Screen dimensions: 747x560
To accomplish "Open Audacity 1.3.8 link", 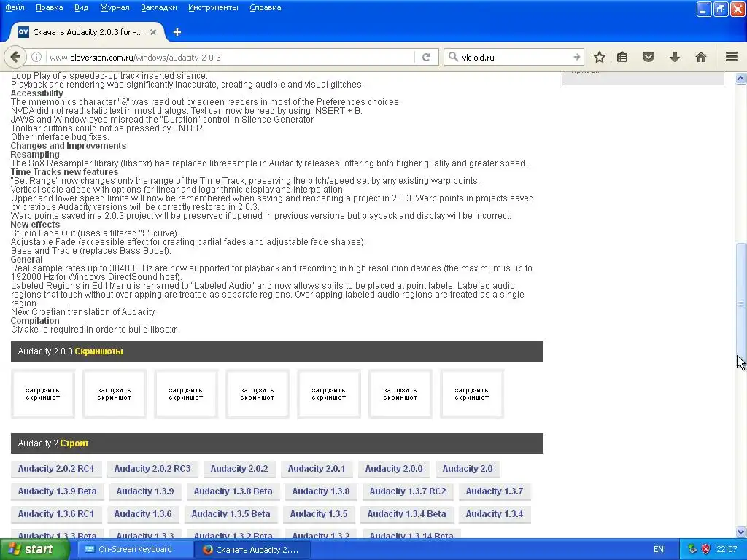I will [321, 491].
